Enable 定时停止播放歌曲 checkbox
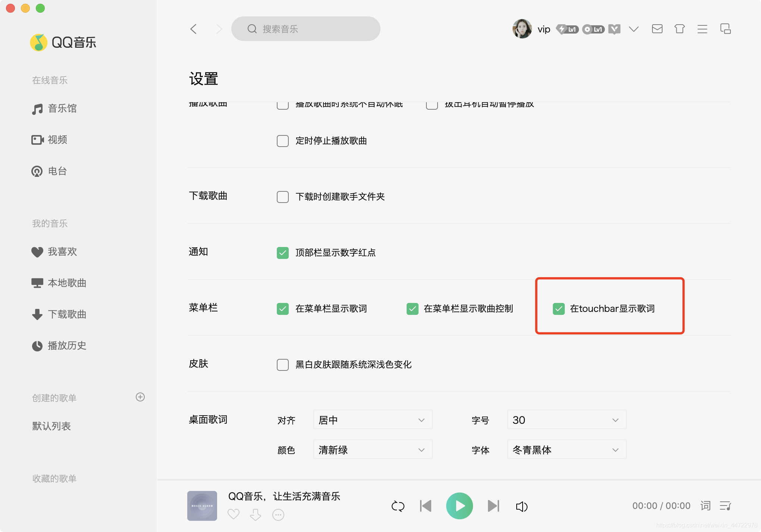Image resolution: width=761 pixels, height=532 pixels. 283,141
